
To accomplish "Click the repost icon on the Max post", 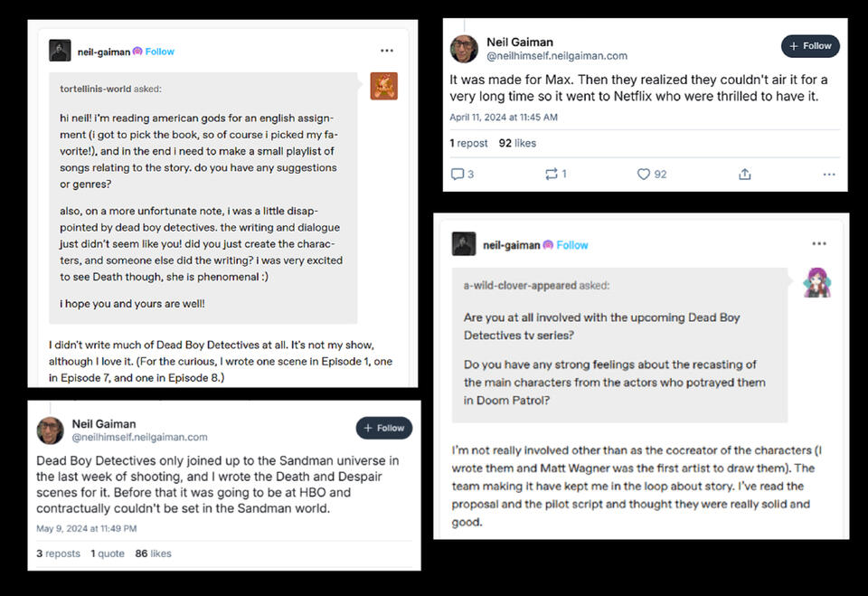I will [x=551, y=174].
